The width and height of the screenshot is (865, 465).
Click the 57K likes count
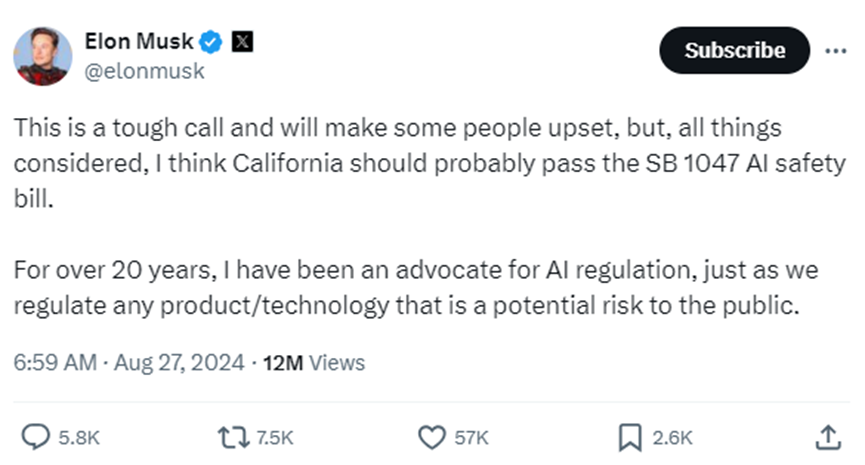coord(470,438)
